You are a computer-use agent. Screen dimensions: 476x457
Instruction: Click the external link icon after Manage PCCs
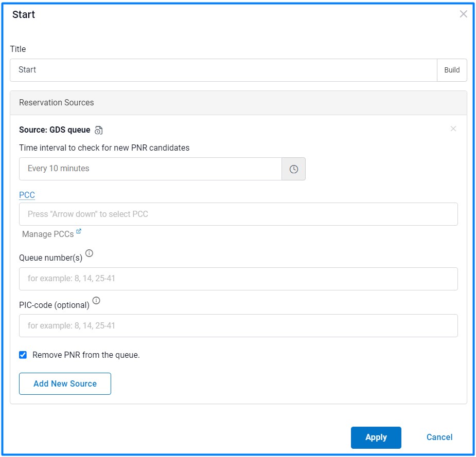coord(79,232)
